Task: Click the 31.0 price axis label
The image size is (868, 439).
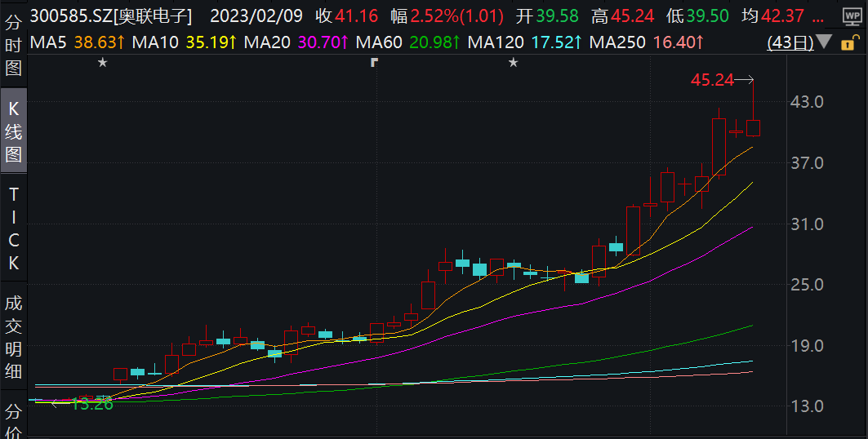Action: coord(807,224)
